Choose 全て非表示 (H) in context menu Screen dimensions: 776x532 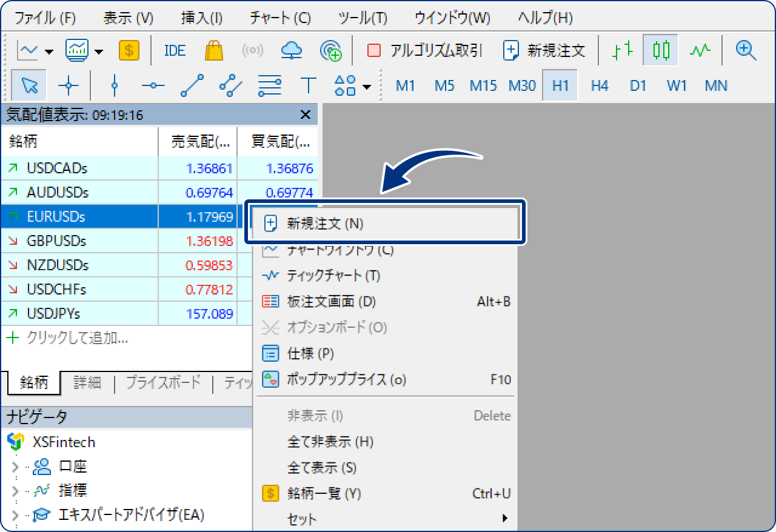pyautogui.click(x=386, y=441)
